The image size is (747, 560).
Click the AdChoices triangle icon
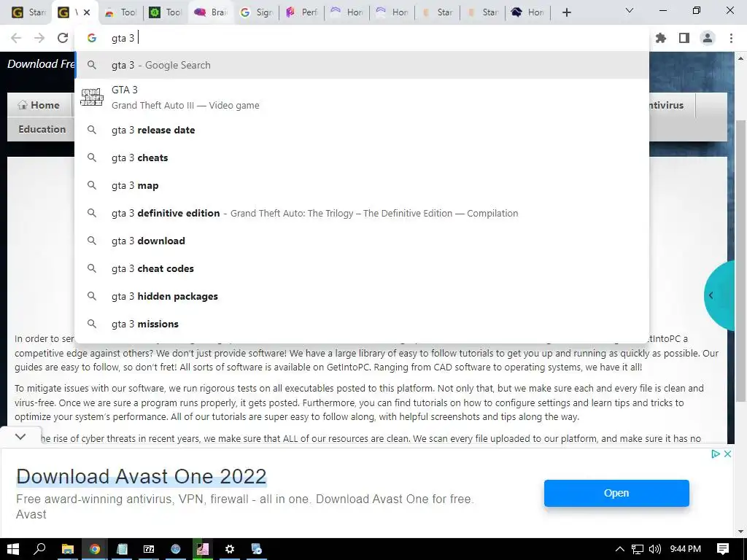point(715,454)
